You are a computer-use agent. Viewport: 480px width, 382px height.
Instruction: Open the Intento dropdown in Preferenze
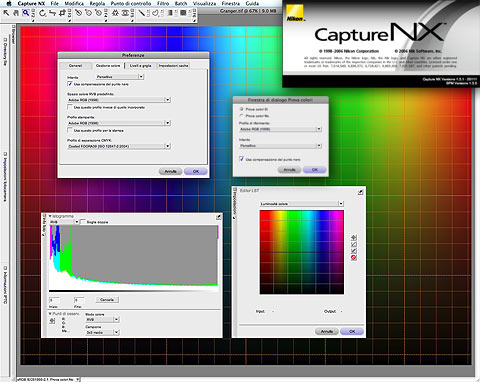[x=120, y=77]
